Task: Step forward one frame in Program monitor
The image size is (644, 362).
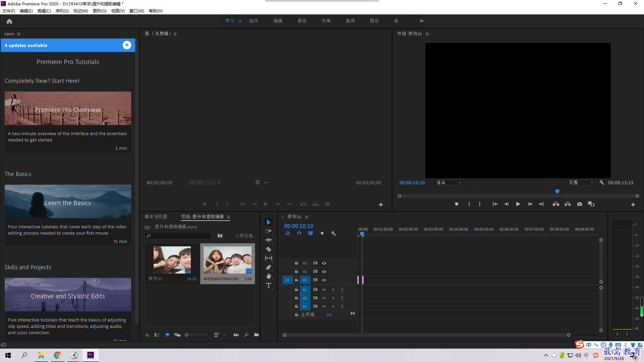Action: 530,204
